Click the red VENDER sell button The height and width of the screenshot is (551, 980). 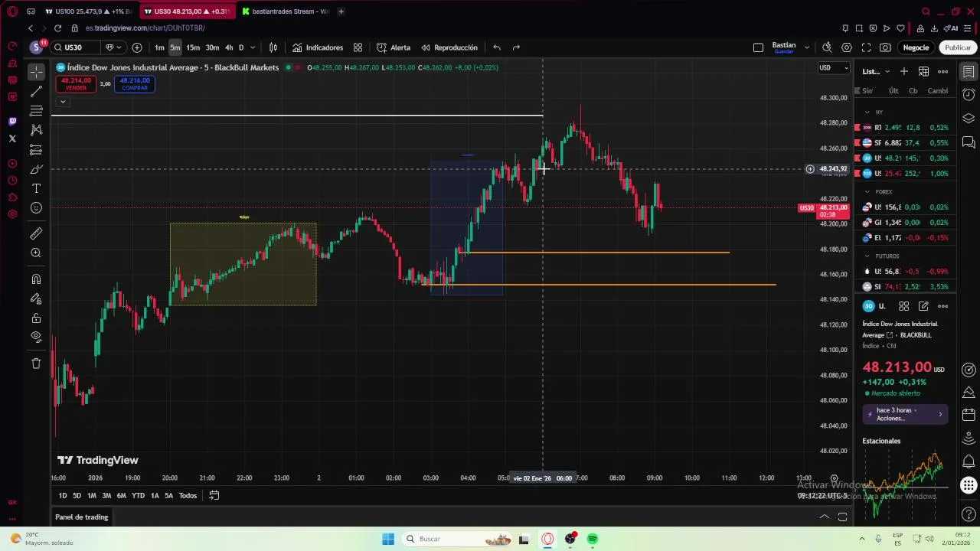[76, 83]
